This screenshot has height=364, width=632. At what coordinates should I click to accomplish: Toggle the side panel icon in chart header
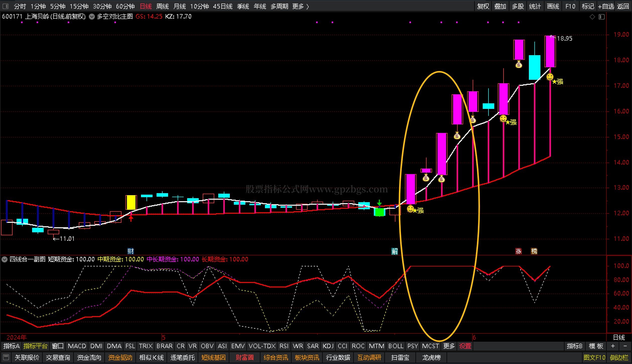click(602, 17)
